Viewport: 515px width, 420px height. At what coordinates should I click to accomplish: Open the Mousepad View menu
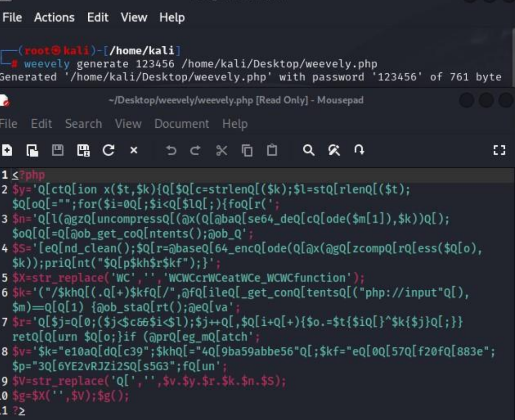[x=128, y=123]
